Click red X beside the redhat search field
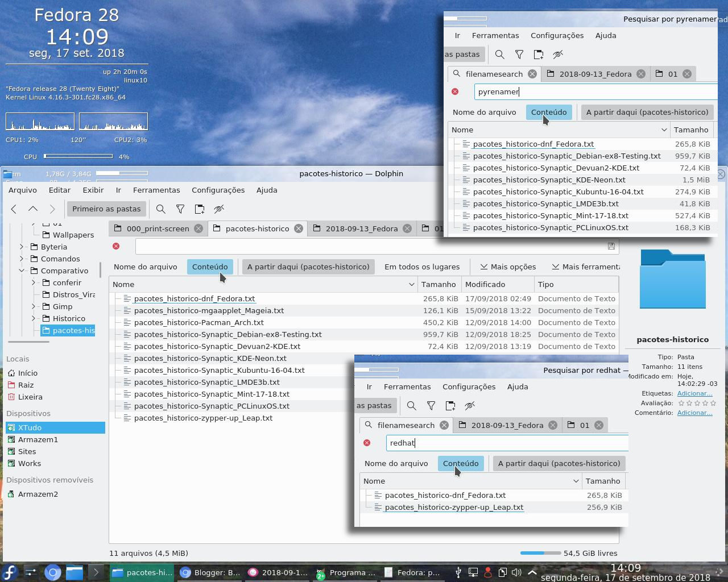This screenshot has width=728, height=582. 367,443
